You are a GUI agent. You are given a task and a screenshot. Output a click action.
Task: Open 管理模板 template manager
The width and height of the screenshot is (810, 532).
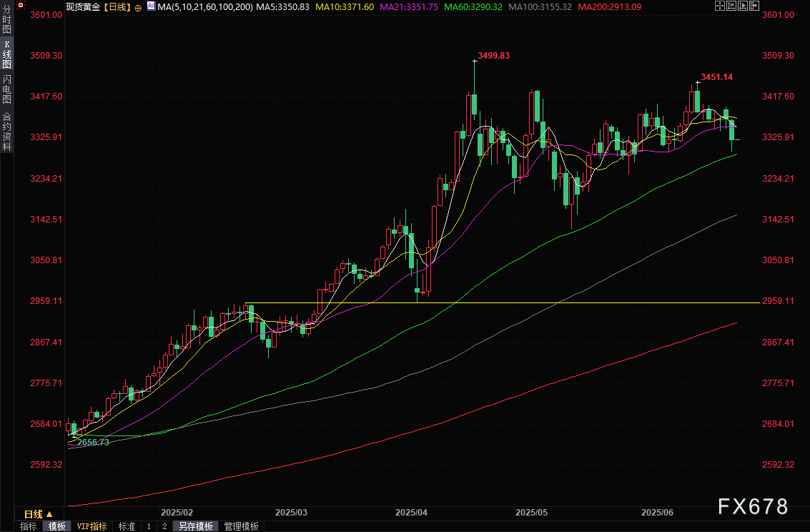point(241,526)
